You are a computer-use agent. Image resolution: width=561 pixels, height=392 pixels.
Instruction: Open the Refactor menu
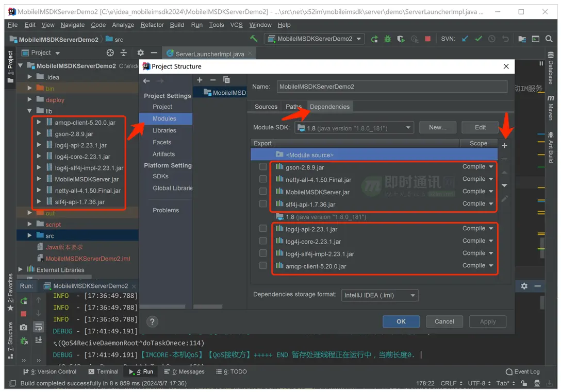(x=152, y=25)
